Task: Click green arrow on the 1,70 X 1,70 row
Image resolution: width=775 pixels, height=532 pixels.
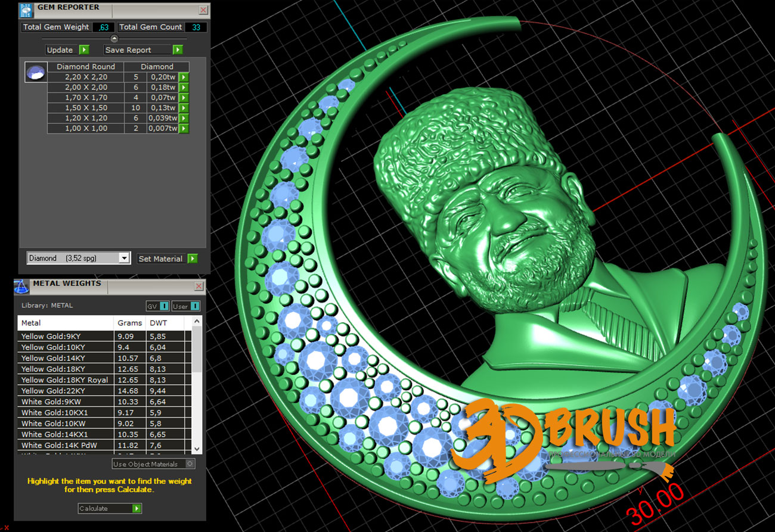Action: tap(184, 98)
